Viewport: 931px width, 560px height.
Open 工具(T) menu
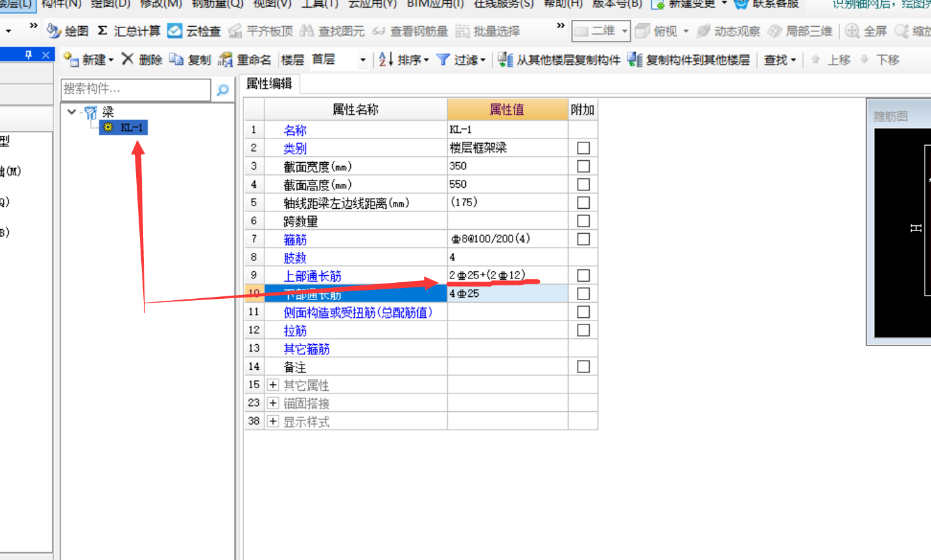click(319, 4)
